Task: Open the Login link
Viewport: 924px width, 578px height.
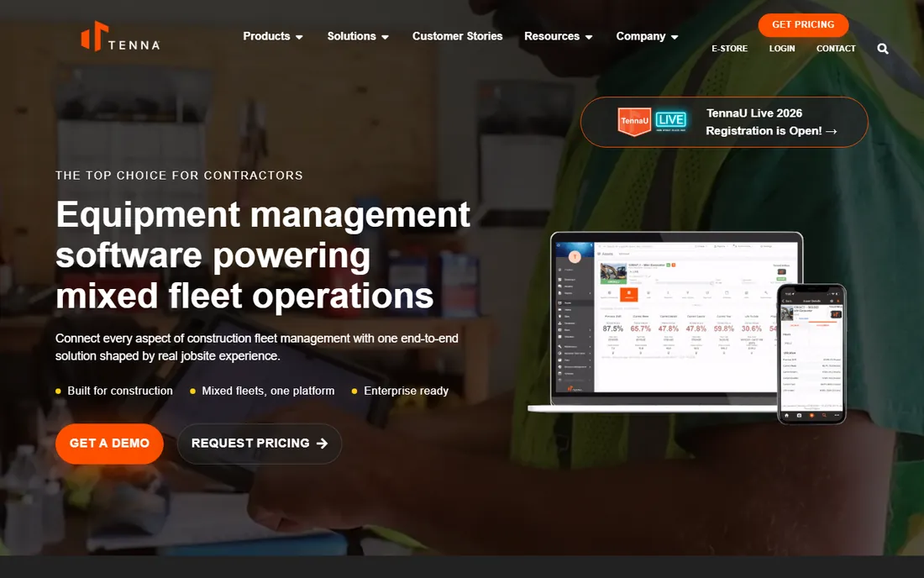Action: [782, 49]
